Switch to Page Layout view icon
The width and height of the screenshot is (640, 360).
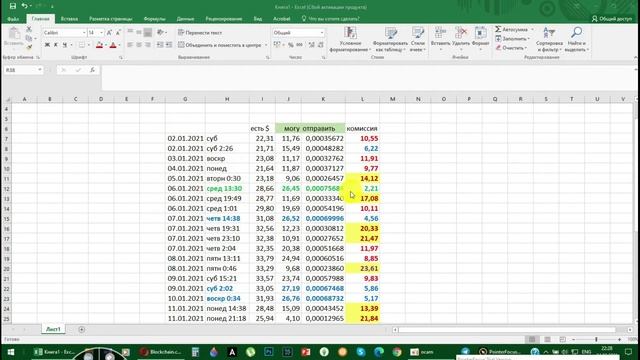pyautogui.click(x=547, y=340)
